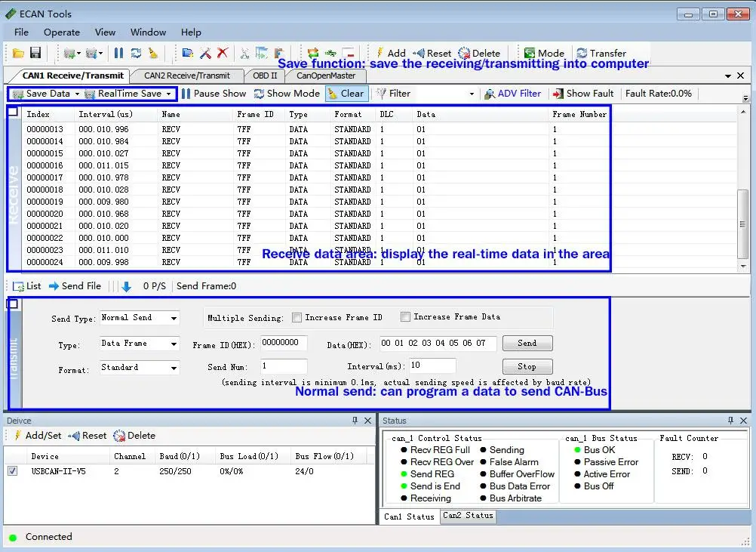Open Format Standard dropdown
756x552 pixels.
[174, 369]
